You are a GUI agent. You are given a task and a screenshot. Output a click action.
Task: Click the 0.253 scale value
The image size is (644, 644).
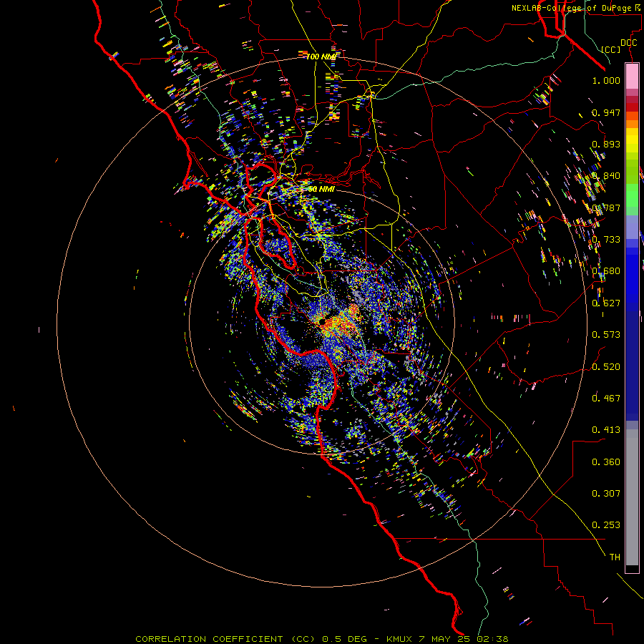pyautogui.click(x=606, y=525)
